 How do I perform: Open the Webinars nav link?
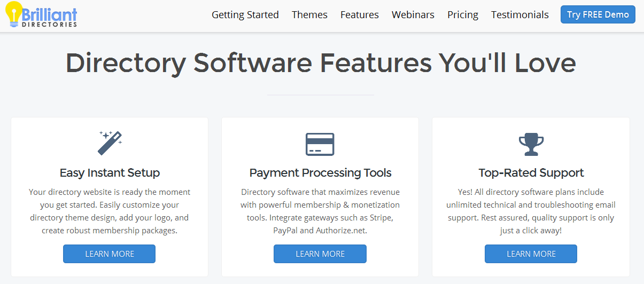(413, 15)
